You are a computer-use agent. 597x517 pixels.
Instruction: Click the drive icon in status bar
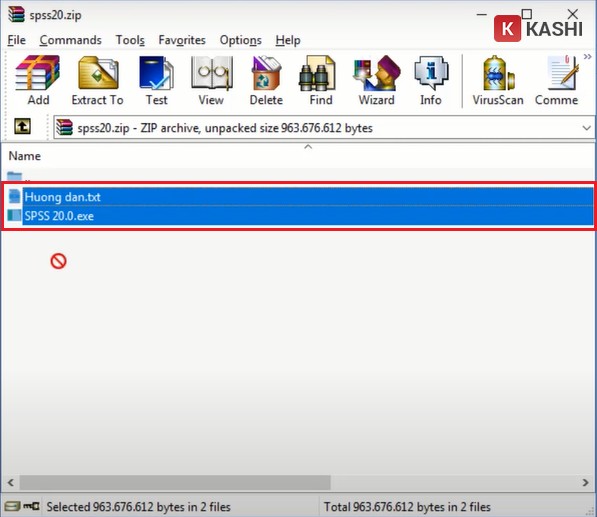click(x=12, y=506)
